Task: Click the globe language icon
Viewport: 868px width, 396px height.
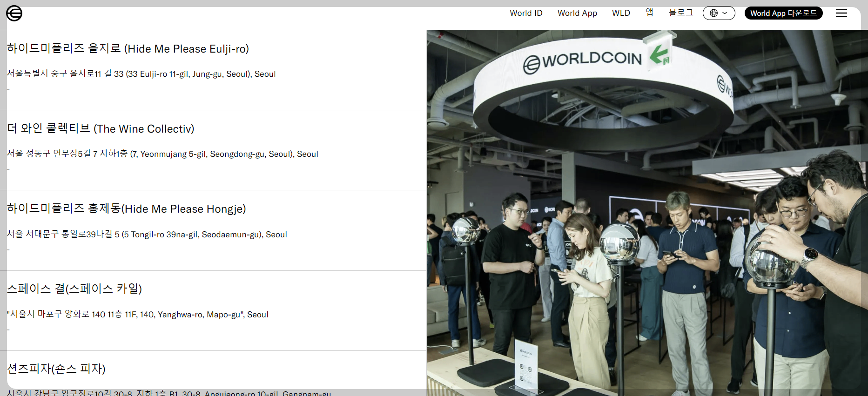Action: coord(713,13)
